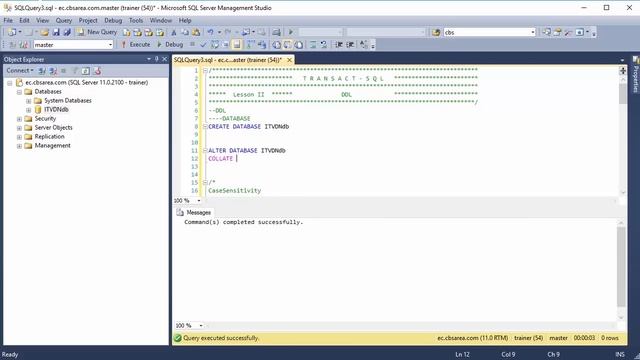Collapse the Databases folder
The image size is (640, 360).
[19, 92]
